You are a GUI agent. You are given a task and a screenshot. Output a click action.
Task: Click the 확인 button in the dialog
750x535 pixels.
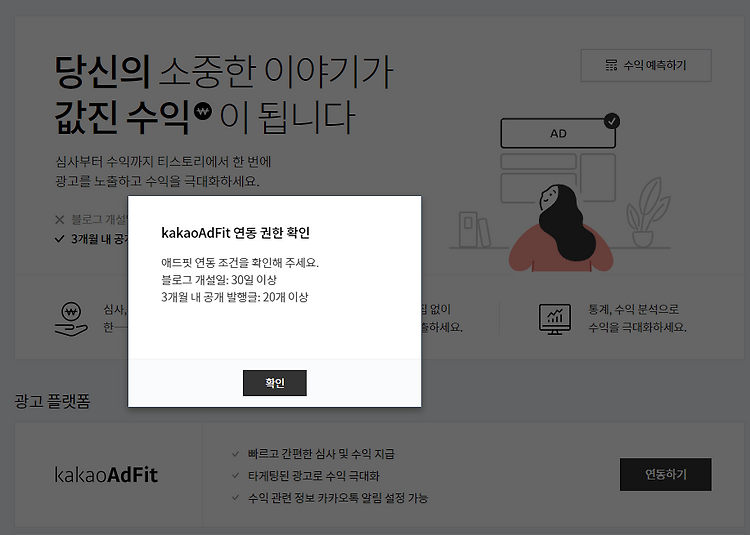point(275,383)
